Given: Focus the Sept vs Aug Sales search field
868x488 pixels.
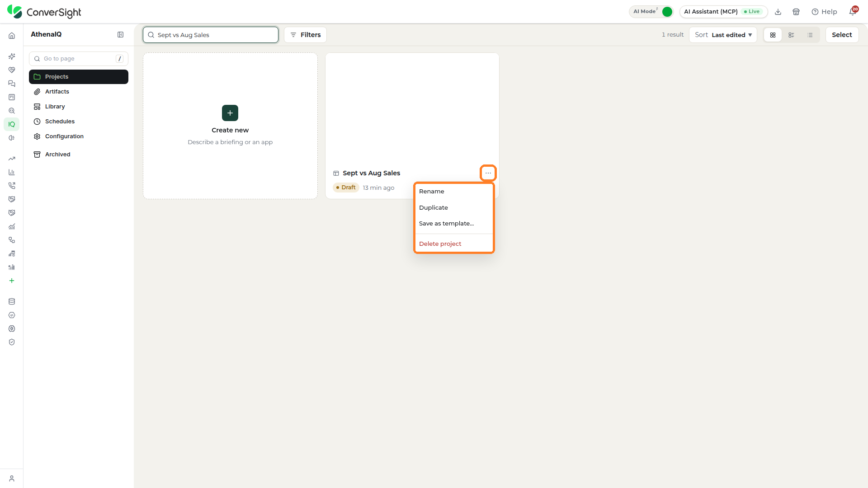Looking at the screenshot, I should coord(211,35).
